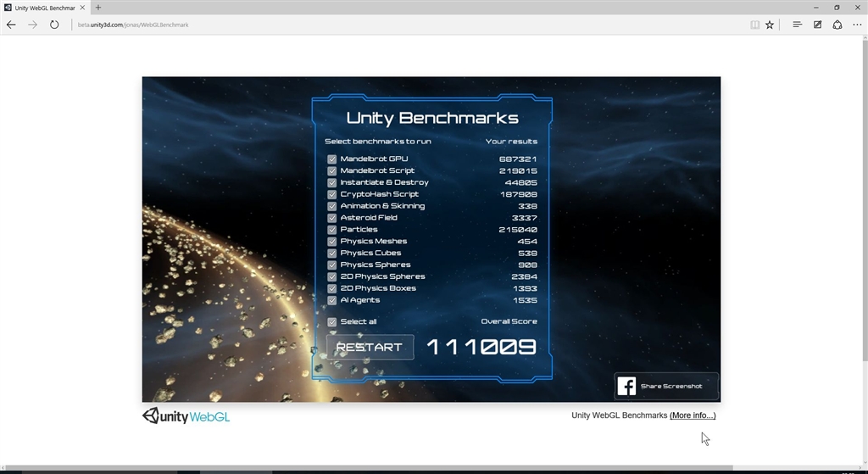Make a Web Note icon
Image resolution: width=868 pixels, height=474 pixels.
coord(817,25)
